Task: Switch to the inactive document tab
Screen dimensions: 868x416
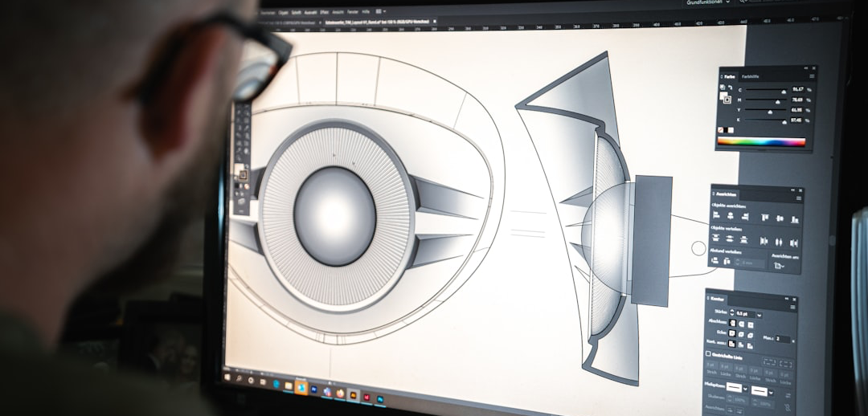Action: [287, 22]
